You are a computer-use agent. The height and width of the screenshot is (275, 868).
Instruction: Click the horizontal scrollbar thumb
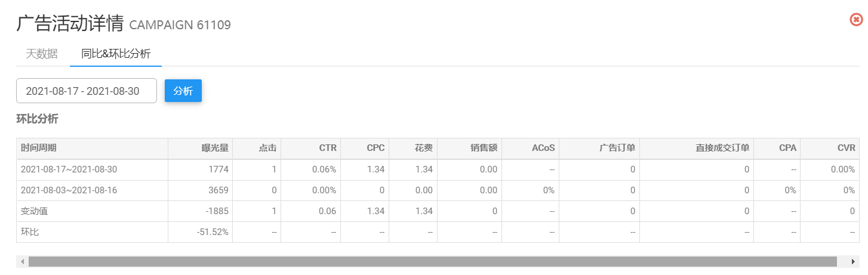tap(432, 261)
